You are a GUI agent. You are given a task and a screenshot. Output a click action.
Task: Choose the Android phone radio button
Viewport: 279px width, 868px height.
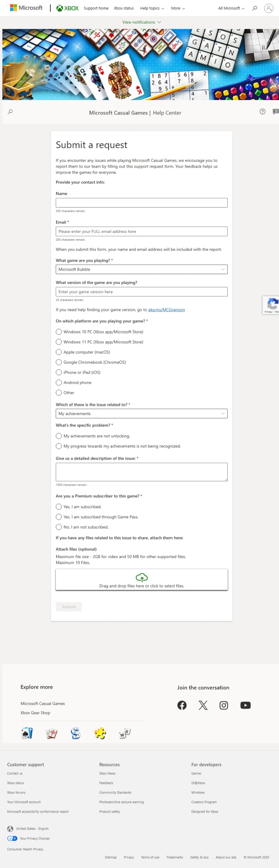point(59,382)
